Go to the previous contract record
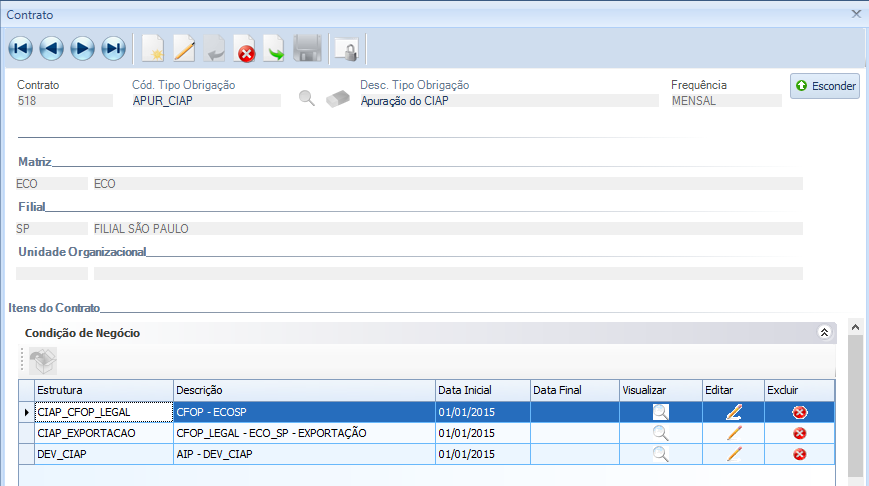The image size is (869, 486). 51,48
